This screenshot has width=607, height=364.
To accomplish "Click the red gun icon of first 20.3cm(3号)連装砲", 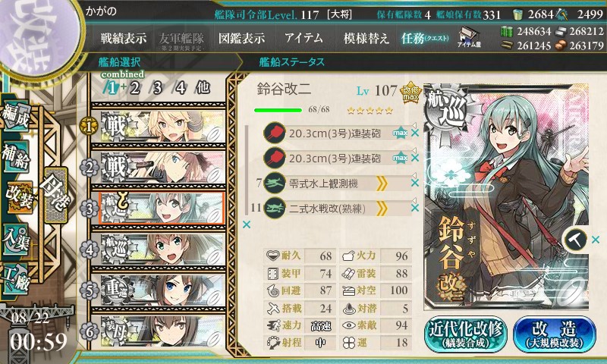I will [x=275, y=133].
